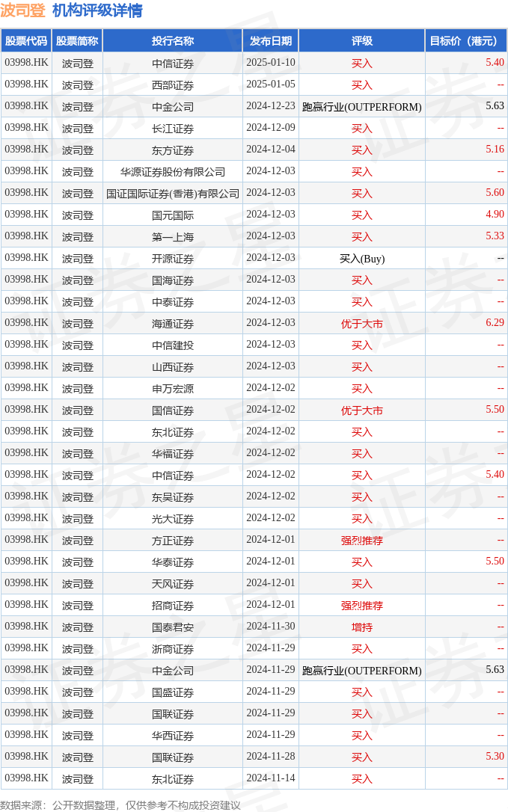Screen dimensions: 508x812
Task: Select the 华西证券 broker cell
Action: point(173,736)
